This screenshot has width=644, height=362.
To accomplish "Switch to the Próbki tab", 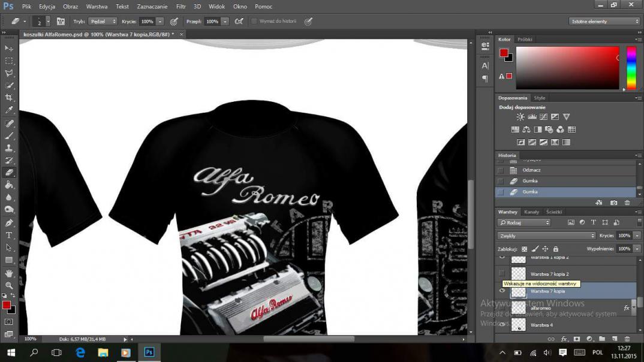I will point(525,40).
